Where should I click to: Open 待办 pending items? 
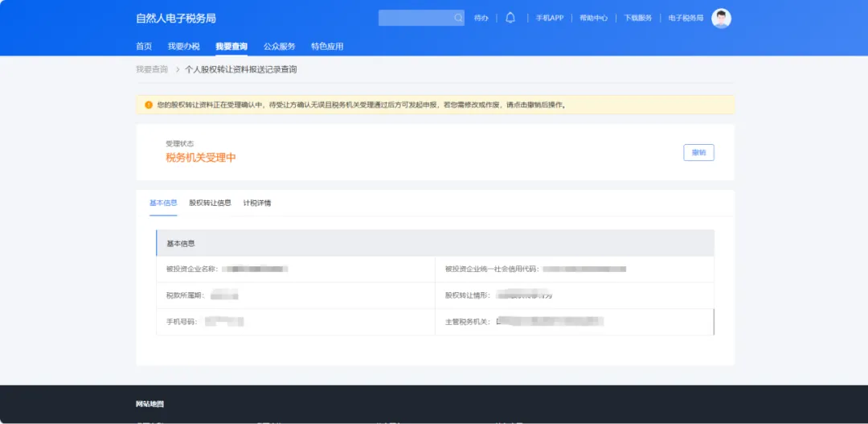pos(481,18)
